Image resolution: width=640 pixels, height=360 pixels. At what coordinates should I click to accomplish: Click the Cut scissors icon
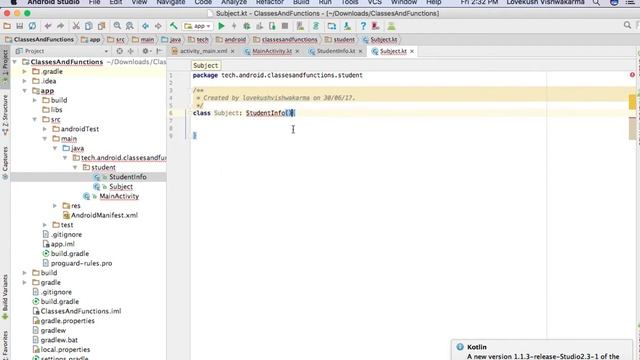point(76,26)
